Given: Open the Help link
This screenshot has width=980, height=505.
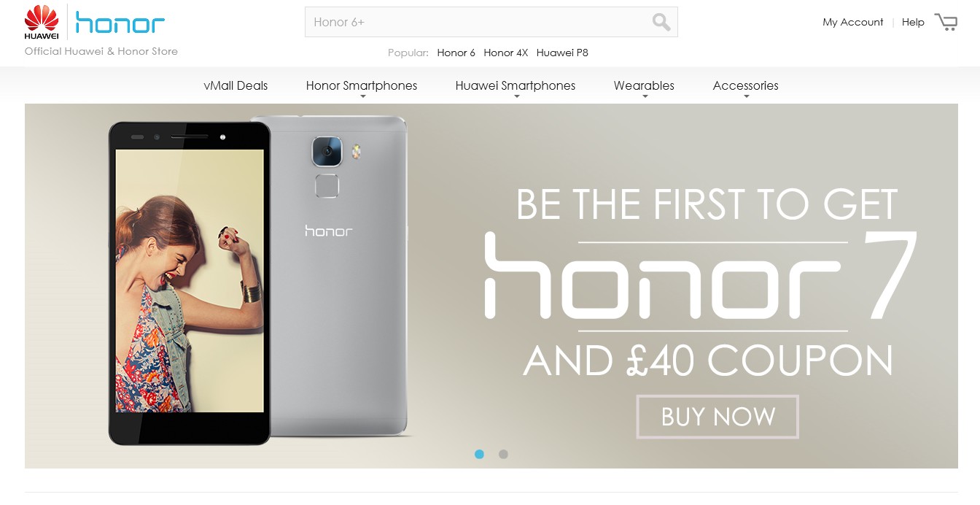Looking at the screenshot, I should point(913,22).
